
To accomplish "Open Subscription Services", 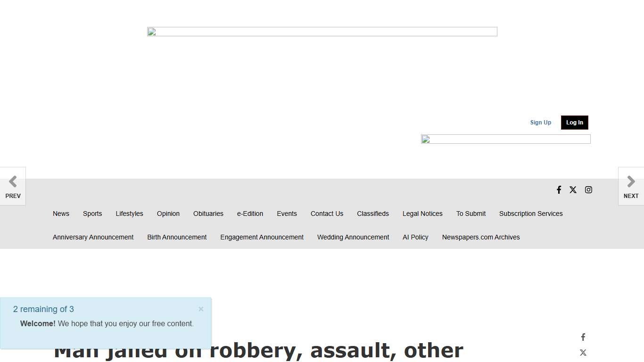I will point(531,214).
